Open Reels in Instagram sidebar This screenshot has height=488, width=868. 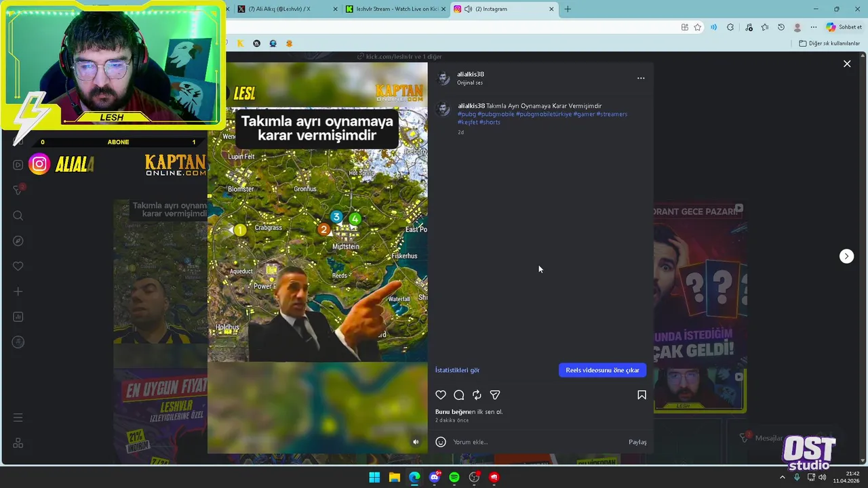(18, 165)
